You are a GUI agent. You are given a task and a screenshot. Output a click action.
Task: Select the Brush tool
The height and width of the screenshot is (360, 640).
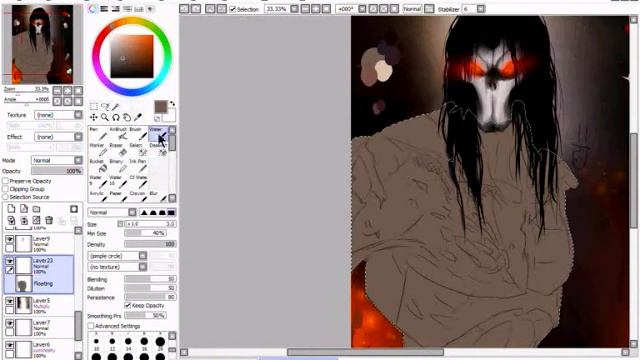point(138,134)
